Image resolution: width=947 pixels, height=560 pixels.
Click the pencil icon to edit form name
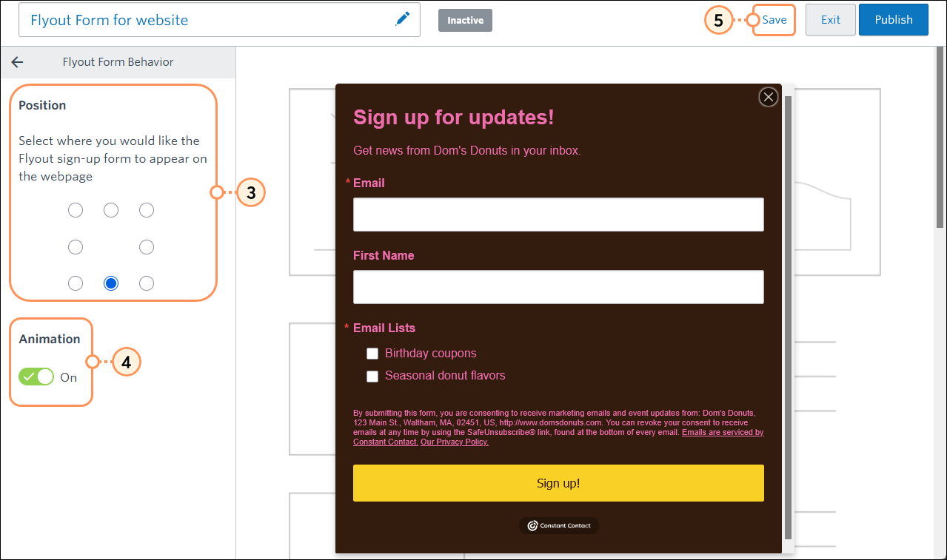tap(402, 19)
